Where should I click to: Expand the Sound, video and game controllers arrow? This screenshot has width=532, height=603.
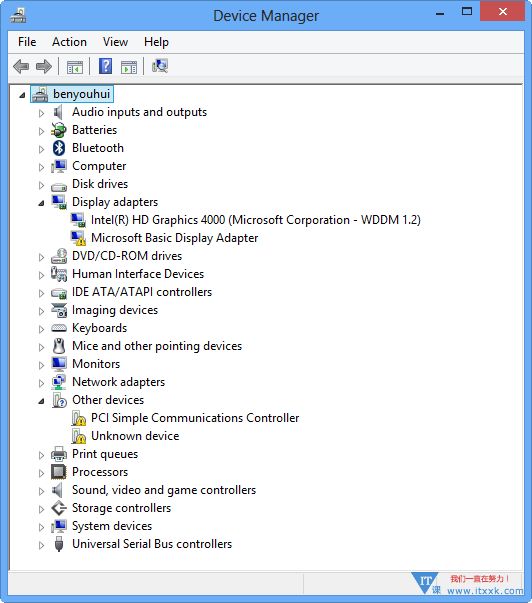tap(41, 491)
